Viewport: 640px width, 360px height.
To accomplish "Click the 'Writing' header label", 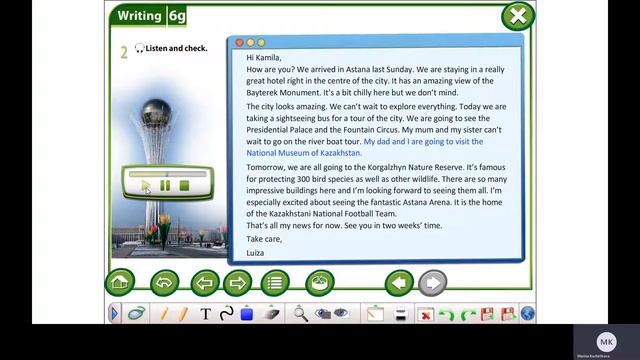I will pos(140,16).
